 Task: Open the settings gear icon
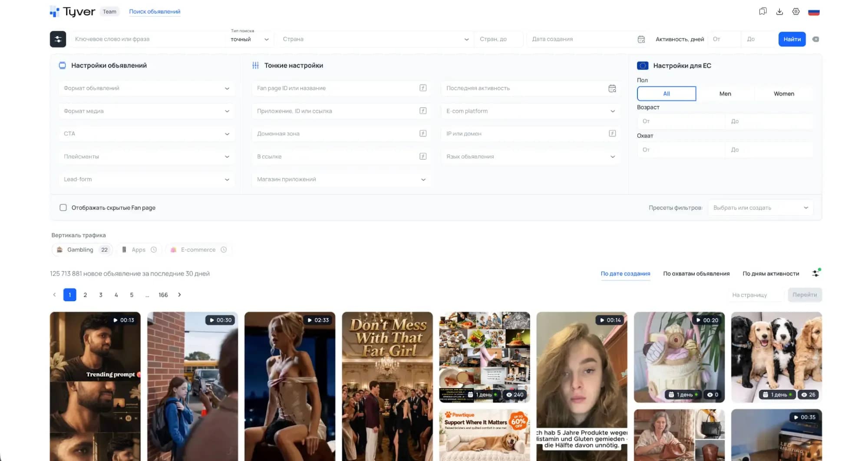point(796,12)
